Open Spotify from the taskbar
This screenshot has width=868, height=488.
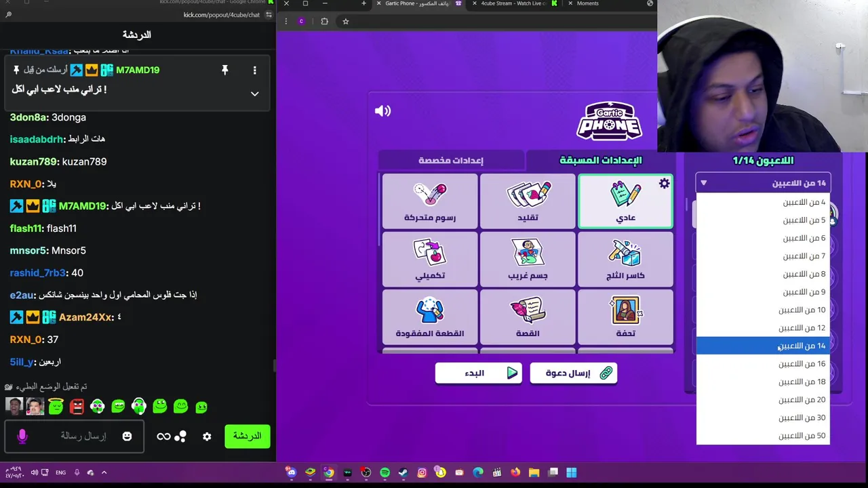pos(384,472)
